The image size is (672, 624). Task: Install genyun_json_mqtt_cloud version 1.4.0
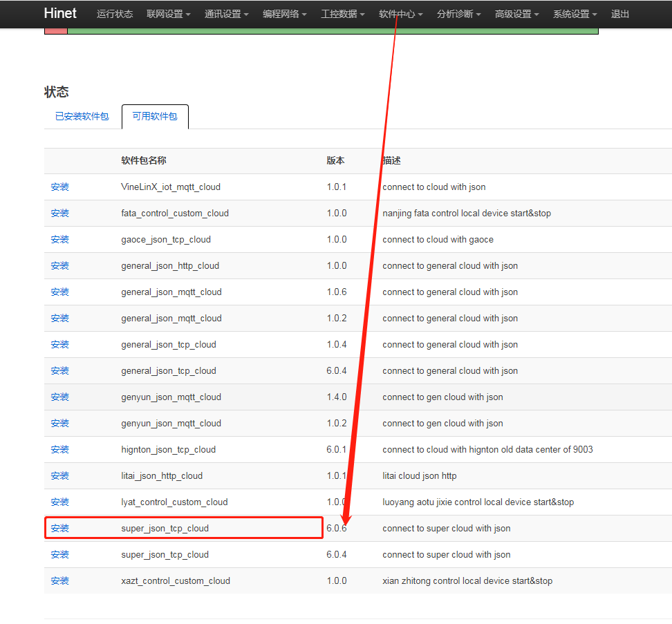[60, 397]
